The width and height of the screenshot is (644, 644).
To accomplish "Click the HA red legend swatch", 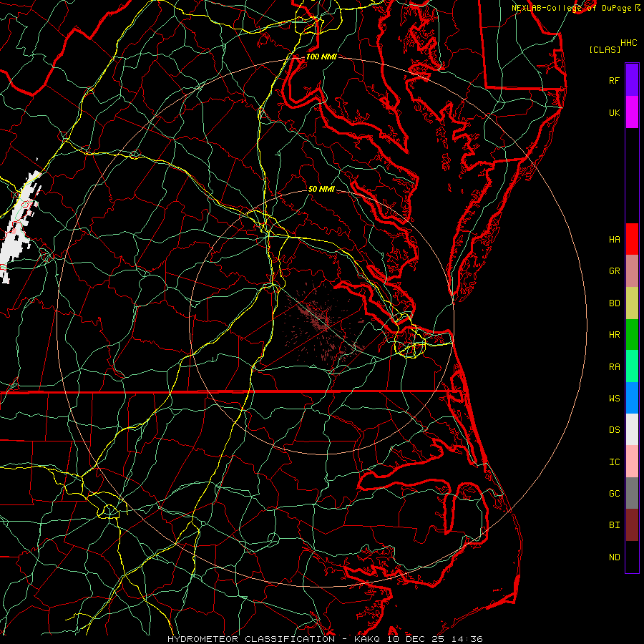I will pos(632,239).
